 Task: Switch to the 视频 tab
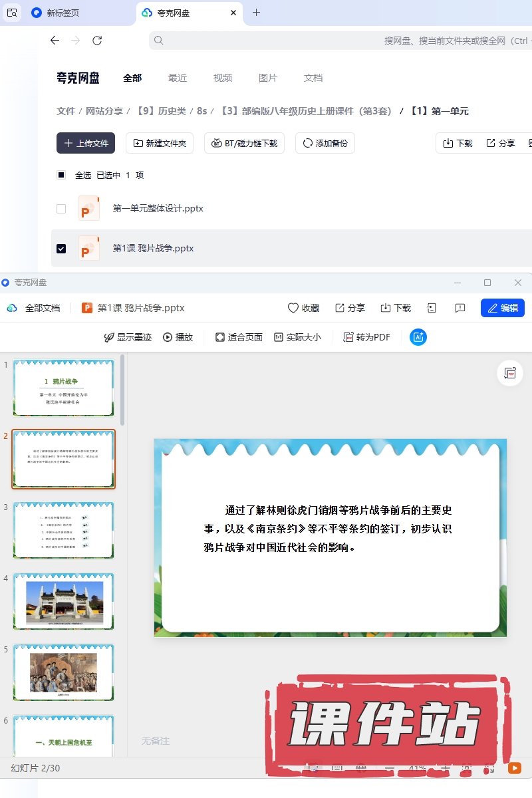click(x=223, y=78)
